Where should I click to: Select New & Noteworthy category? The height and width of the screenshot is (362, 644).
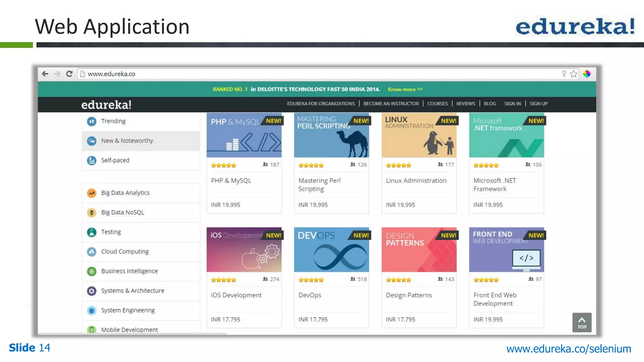coord(127,141)
